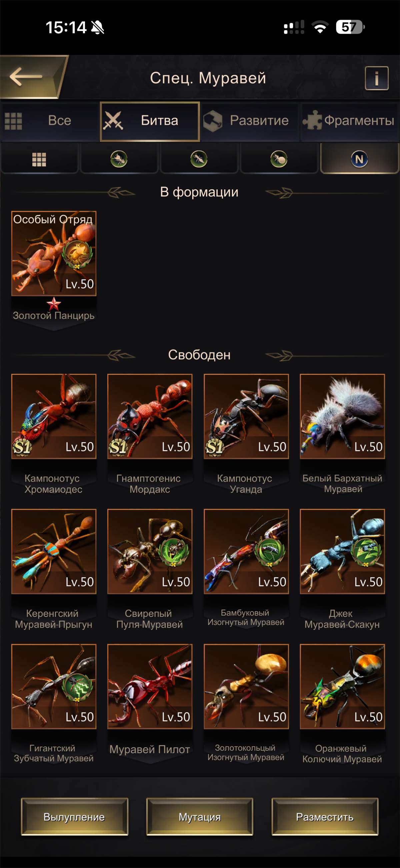The image size is (400, 868).
Task: Filter by the second ant type icon
Action: pyautogui.click(x=199, y=159)
